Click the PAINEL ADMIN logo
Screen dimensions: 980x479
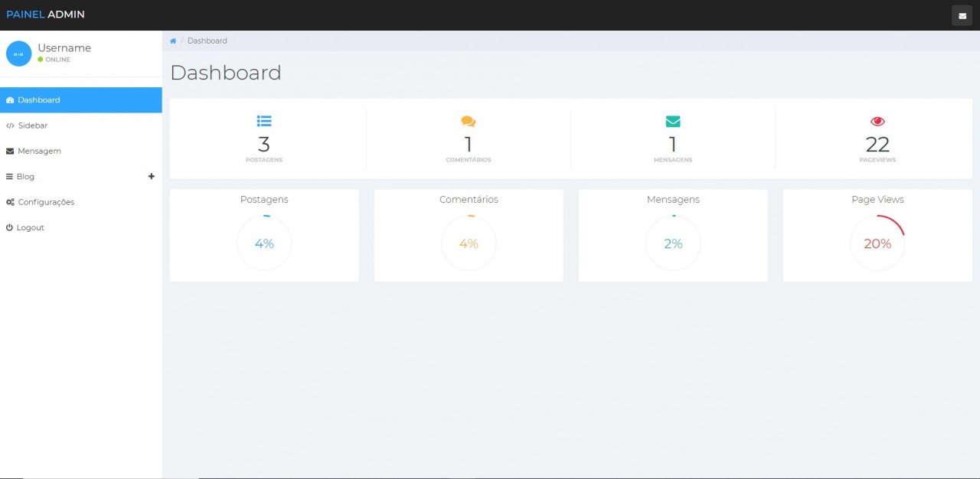coord(45,15)
